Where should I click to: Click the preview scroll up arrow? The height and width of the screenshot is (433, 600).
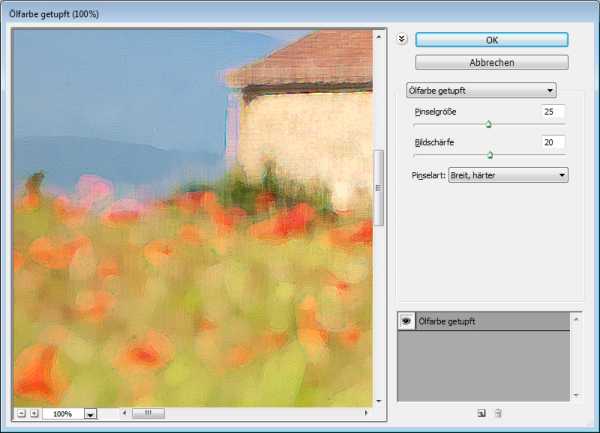379,37
